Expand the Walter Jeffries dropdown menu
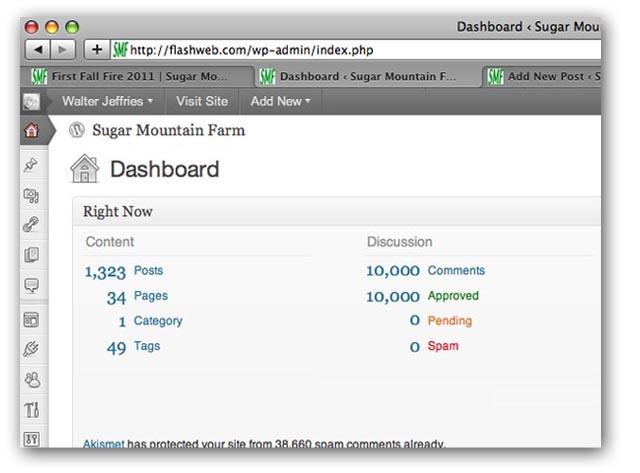The image size is (640, 473). [x=107, y=101]
